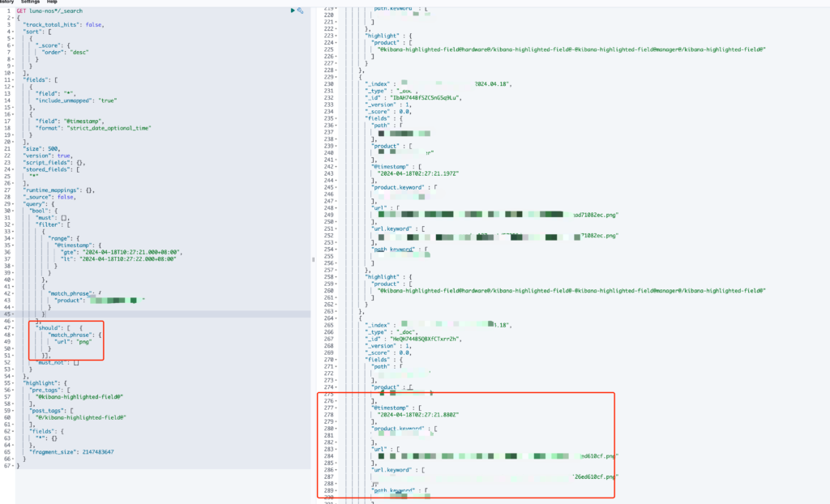830x504 pixels.
Task: Click the "gte" timestamp value line
Action: (122, 252)
